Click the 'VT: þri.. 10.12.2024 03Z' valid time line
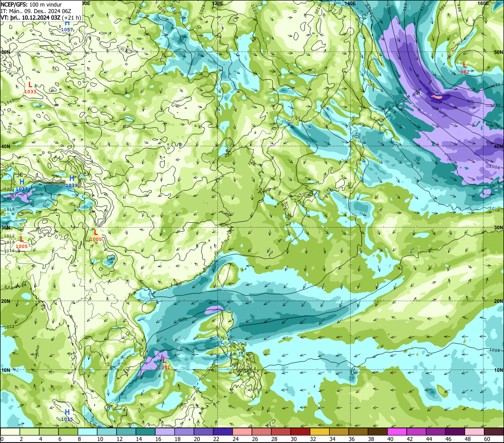The image size is (504, 443). click(31, 17)
